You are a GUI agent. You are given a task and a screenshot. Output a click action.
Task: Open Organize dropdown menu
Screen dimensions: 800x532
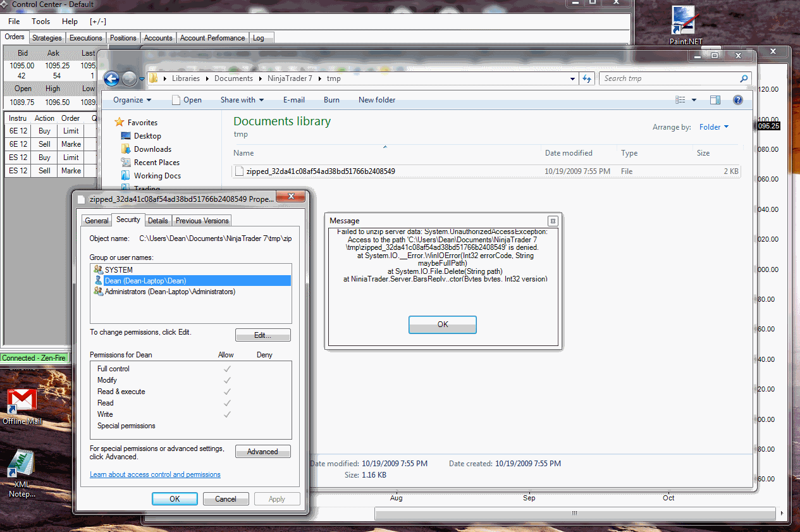(x=132, y=100)
